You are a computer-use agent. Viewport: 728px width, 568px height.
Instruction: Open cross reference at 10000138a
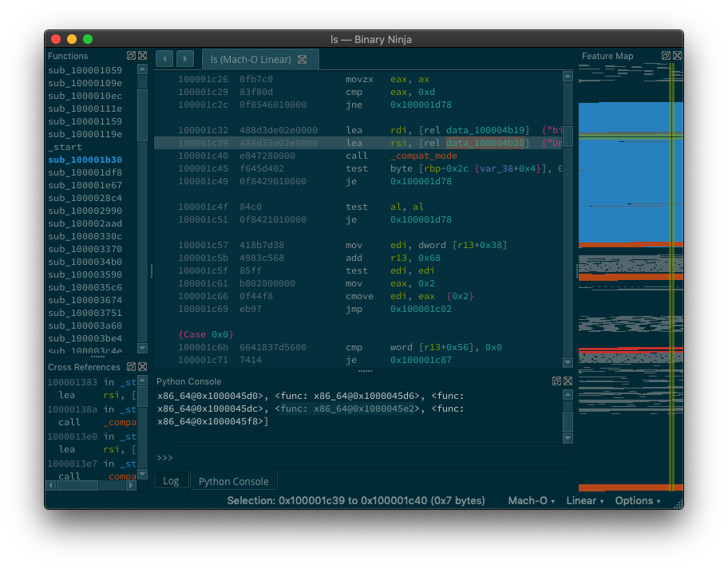pyautogui.click(x=92, y=409)
